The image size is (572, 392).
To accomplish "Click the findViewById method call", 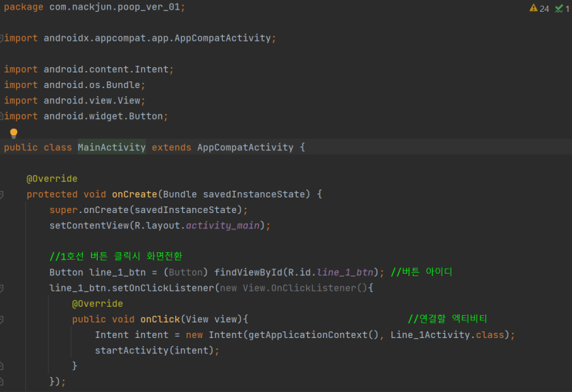I will tap(248, 272).
